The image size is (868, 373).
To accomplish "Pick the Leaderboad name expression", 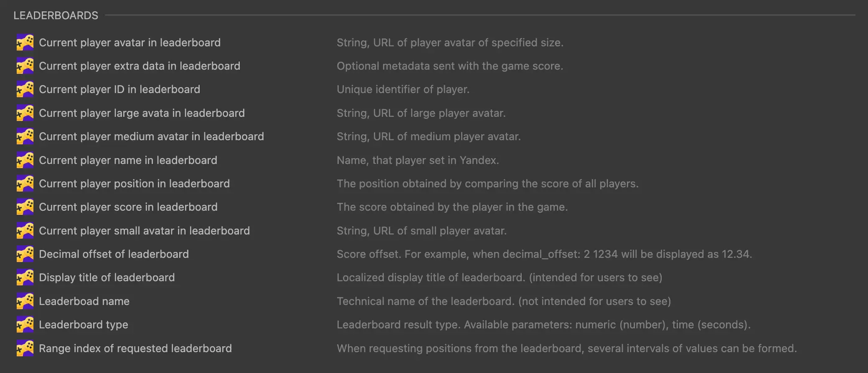I will [x=84, y=301].
